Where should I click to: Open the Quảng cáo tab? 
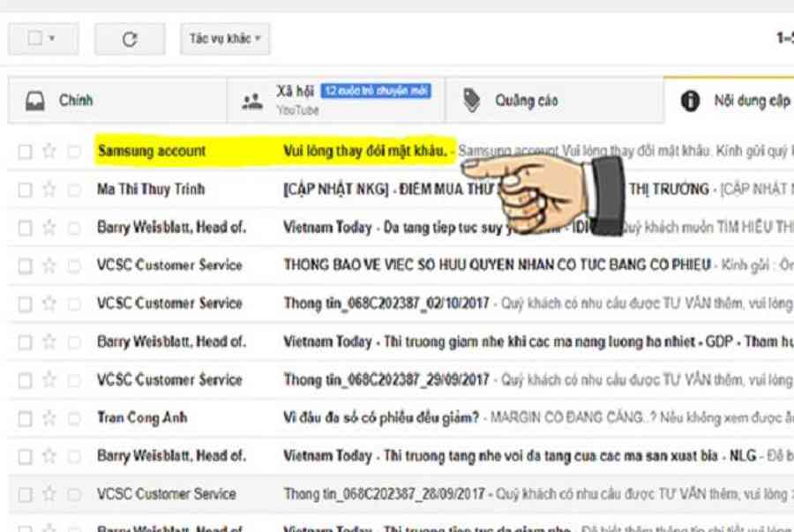[x=526, y=101]
